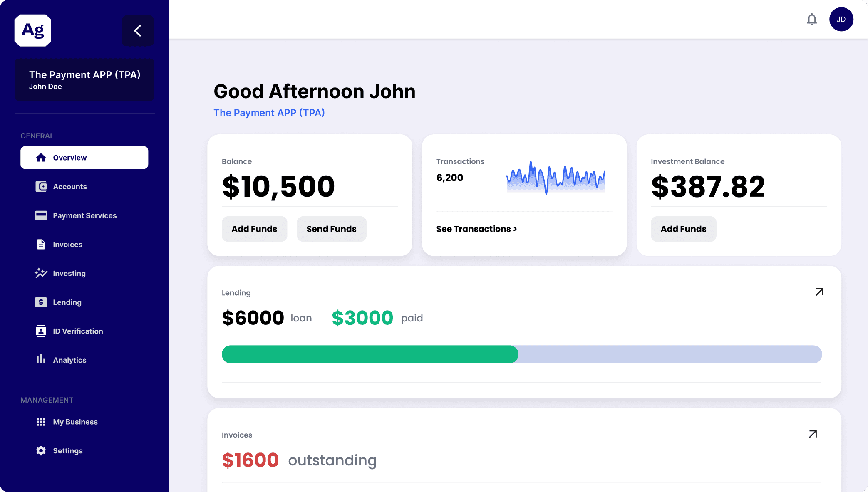
Task: Click the Payment Services card icon
Action: click(41, 215)
